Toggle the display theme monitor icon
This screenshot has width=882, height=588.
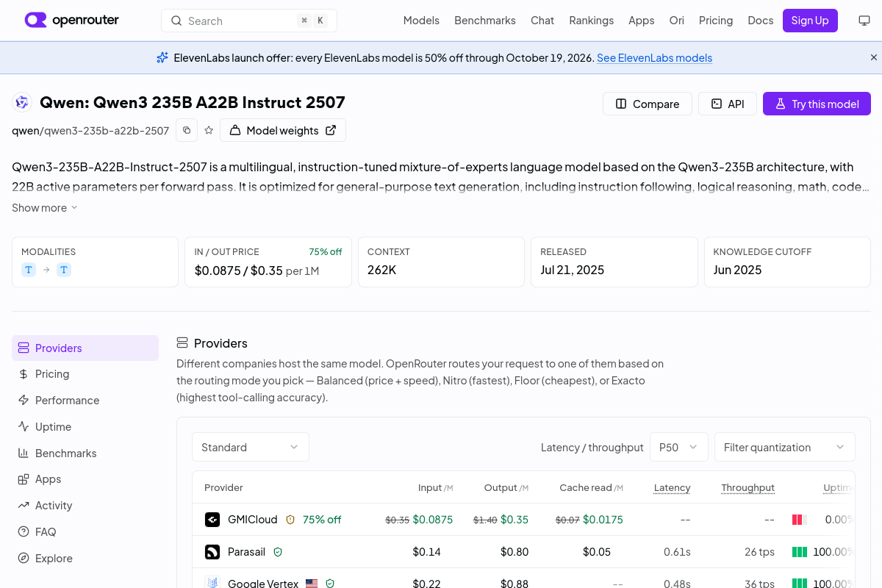(x=864, y=21)
